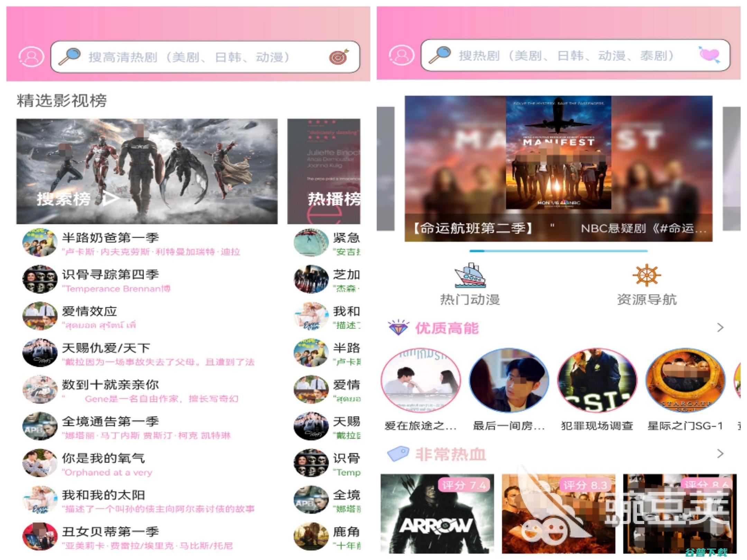Focus the 搜高清热剧 search field
This screenshot has height=560, width=747.
tap(205, 57)
